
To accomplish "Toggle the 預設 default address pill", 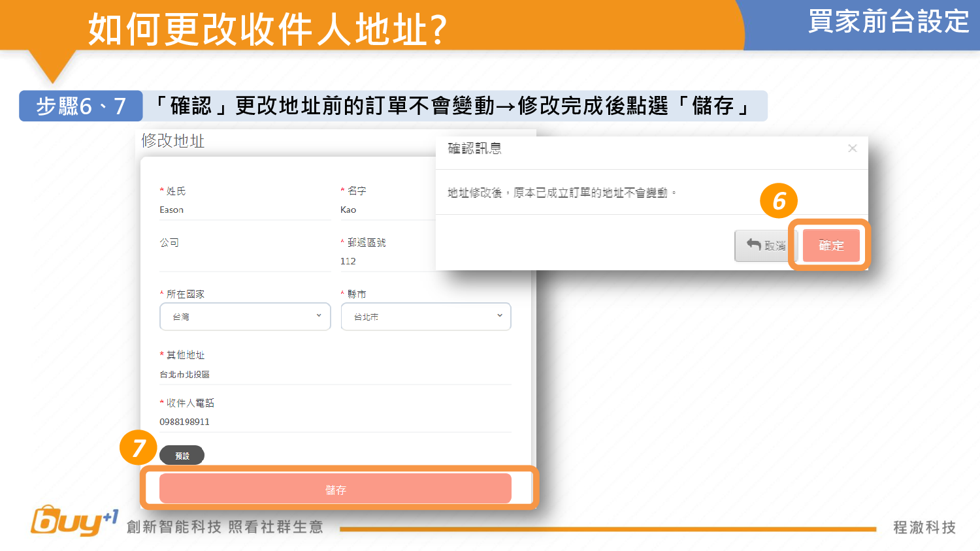I will [182, 456].
